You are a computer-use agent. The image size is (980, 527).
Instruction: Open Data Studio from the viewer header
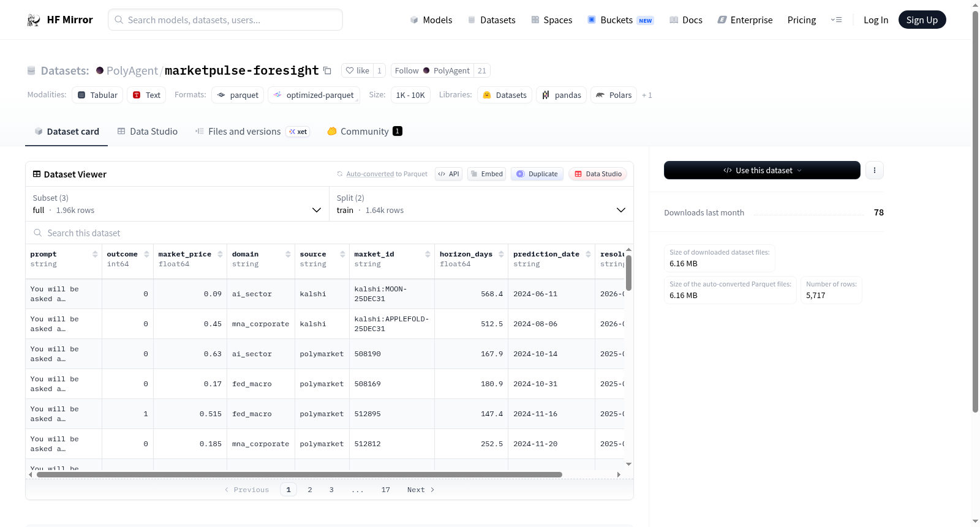click(x=598, y=174)
